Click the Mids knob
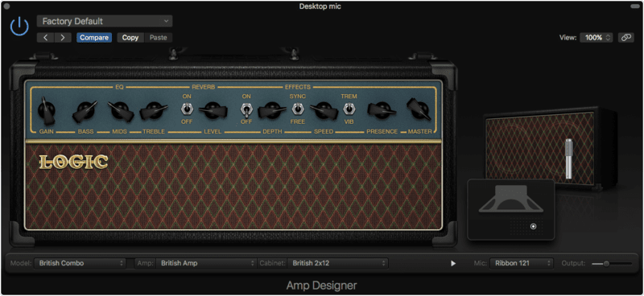644x296 pixels. click(120, 111)
